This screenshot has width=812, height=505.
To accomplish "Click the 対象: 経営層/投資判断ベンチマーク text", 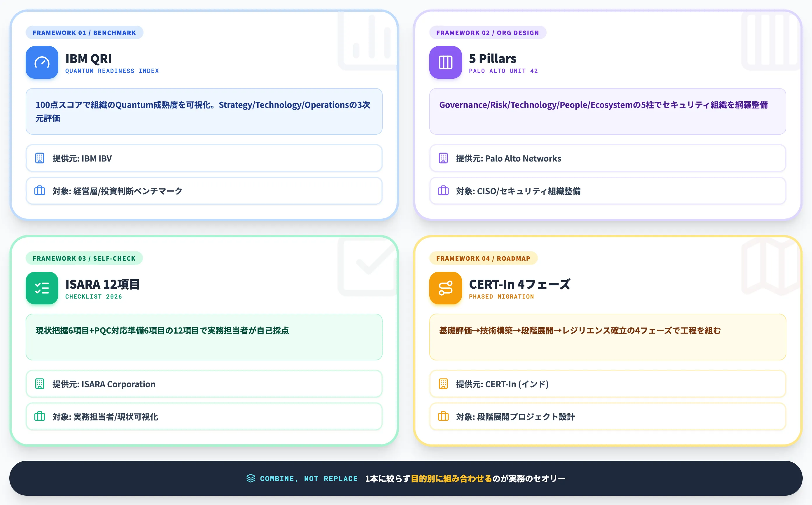I will coord(118,191).
